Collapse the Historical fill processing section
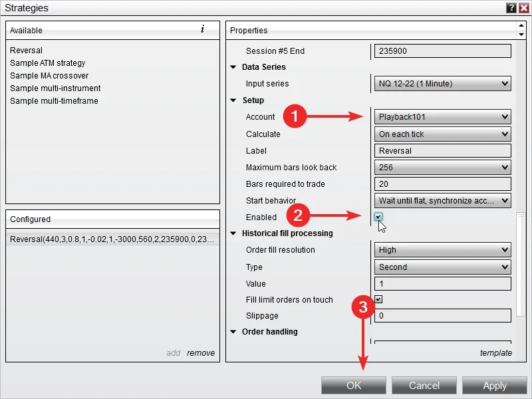This screenshot has width=532, height=399. click(233, 233)
